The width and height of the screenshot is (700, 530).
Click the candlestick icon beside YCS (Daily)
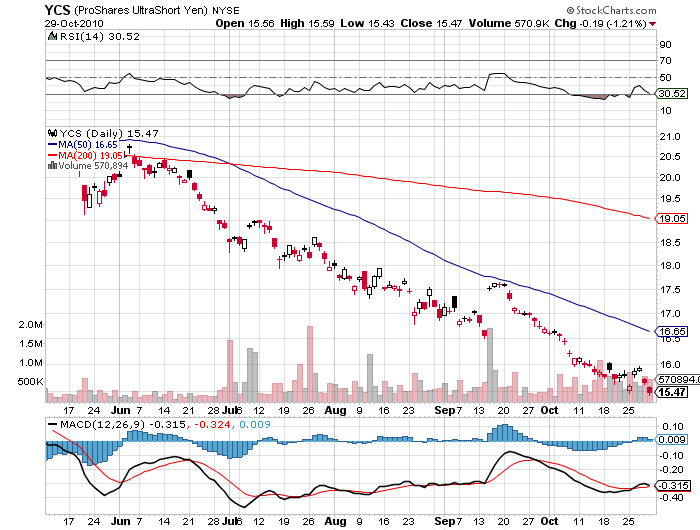point(52,133)
